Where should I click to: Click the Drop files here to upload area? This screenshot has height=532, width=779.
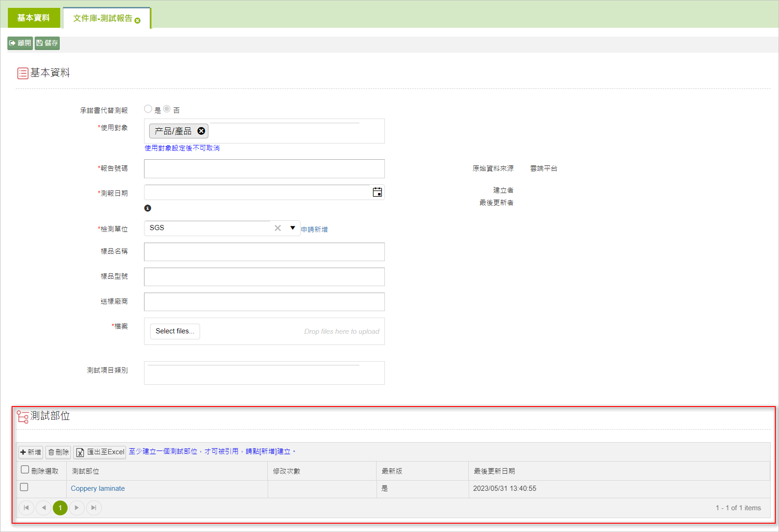(341, 332)
